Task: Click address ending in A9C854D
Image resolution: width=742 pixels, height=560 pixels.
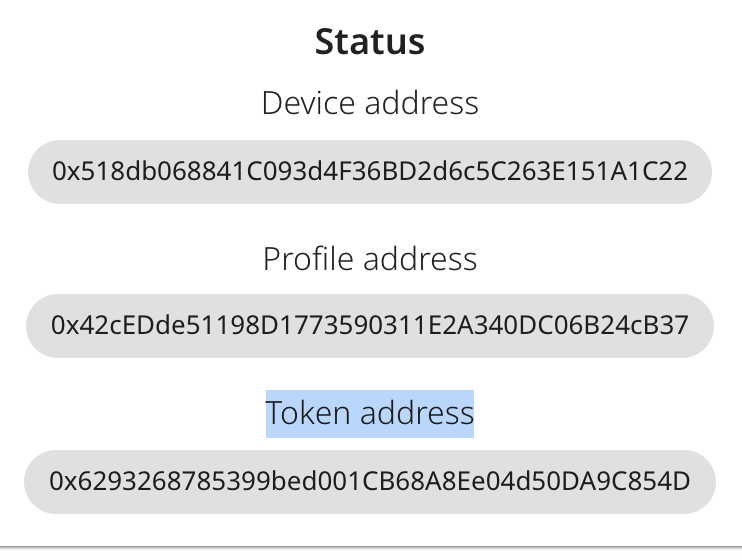Action: click(x=370, y=481)
